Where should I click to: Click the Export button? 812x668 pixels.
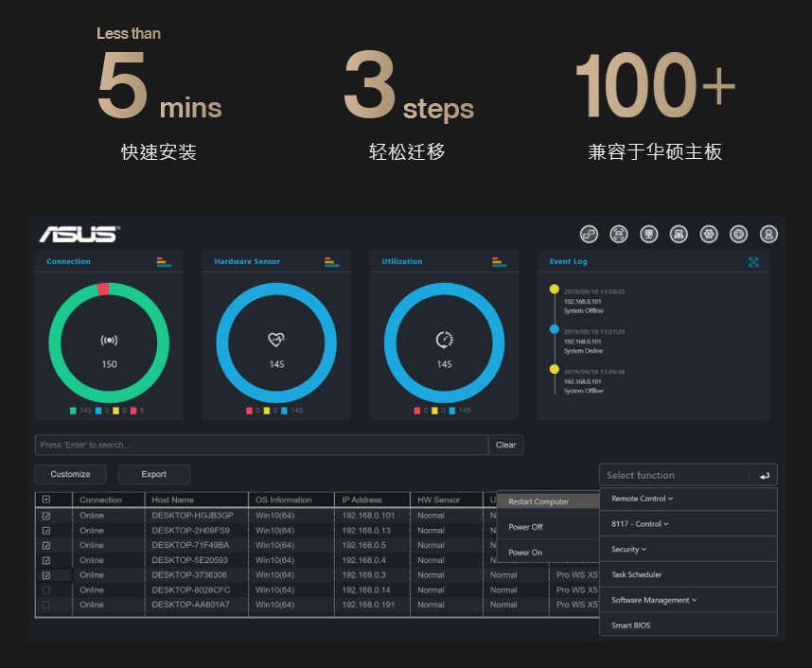coord(153,474)
